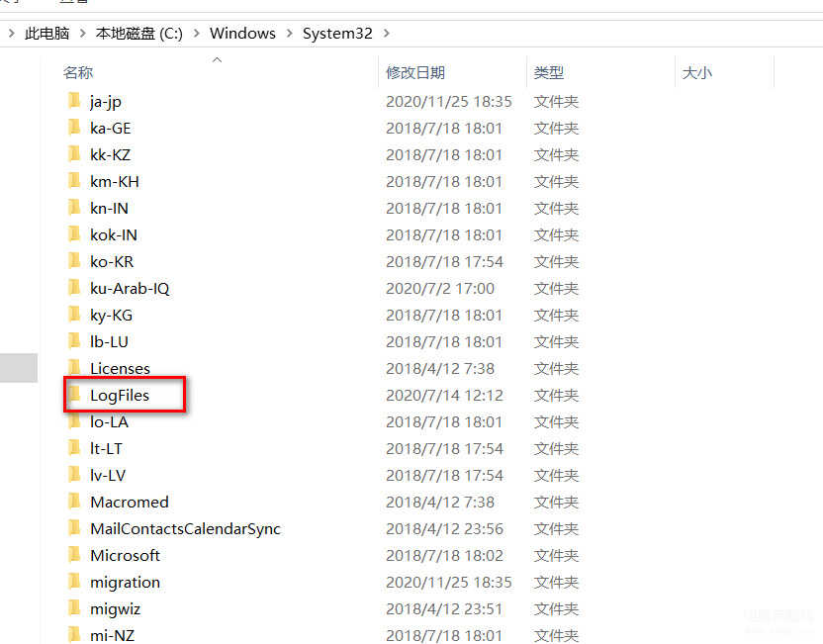This screenshot has width=823, height=644.
Task: Click the Macromed folder icon
Action: 74,502
